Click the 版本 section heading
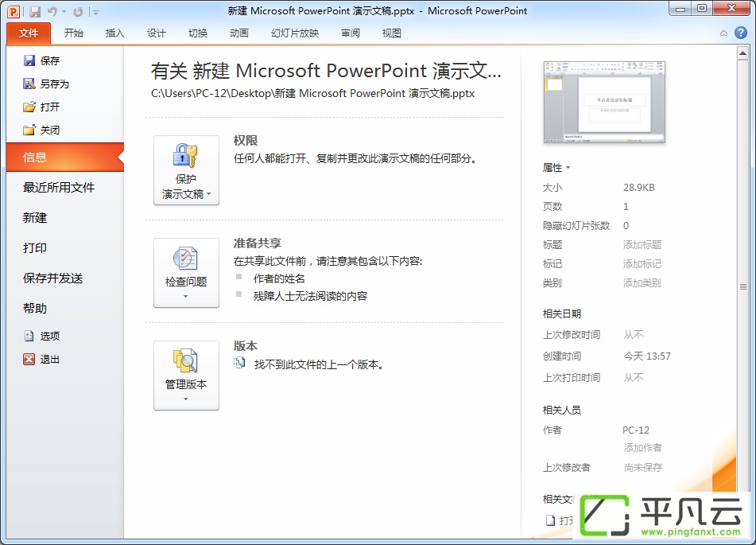 click(246, 346)
